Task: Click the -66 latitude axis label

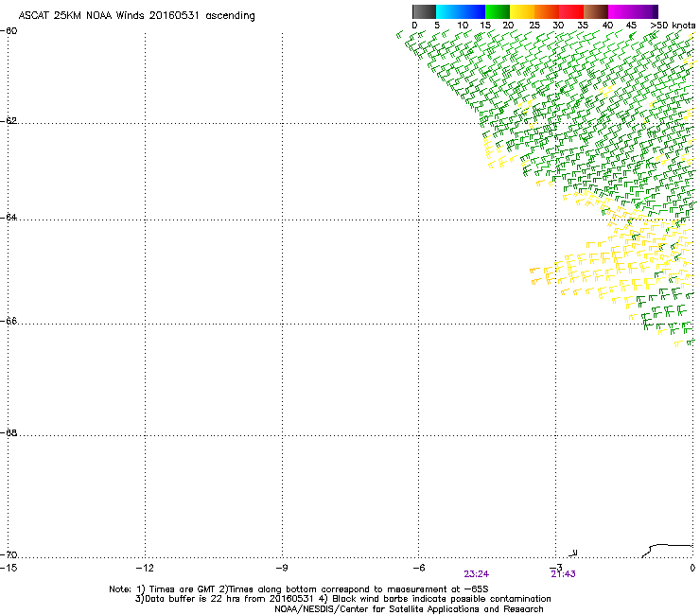Action: pyautogui.click(x=9, y=321)
